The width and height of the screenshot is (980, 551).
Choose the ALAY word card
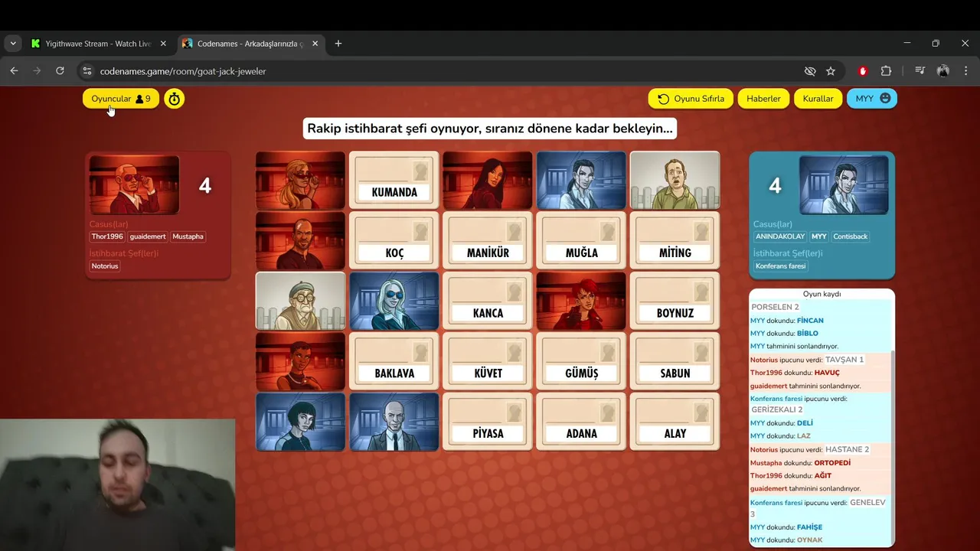click(x=675, y=422)
